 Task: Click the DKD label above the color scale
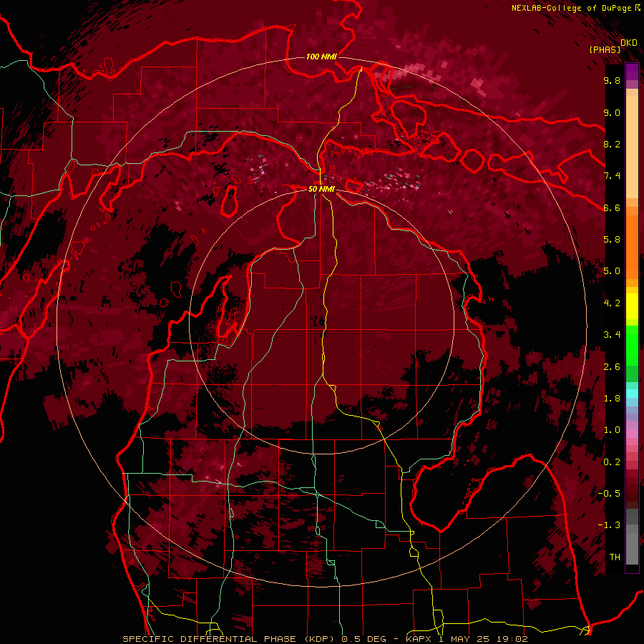pyautogui.click(x=628, y=43)
